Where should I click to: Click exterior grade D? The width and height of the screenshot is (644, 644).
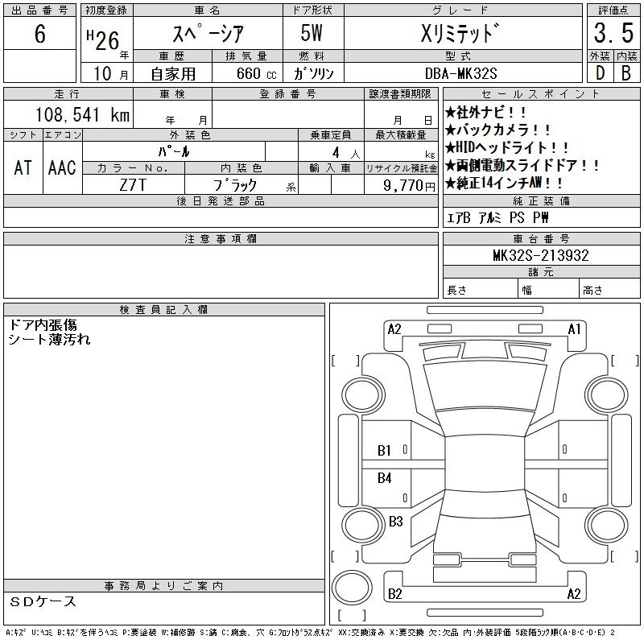600,73
